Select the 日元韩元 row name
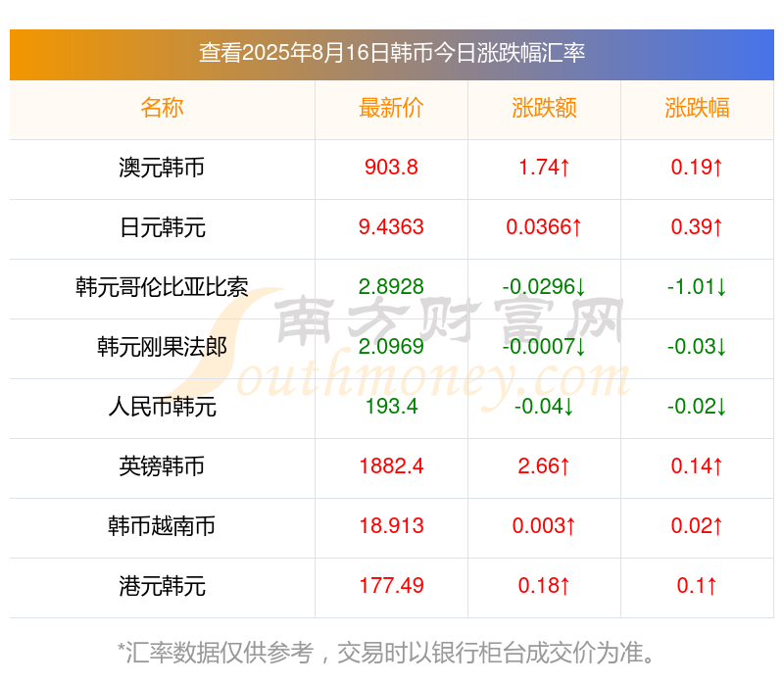784x684 pixels. point(162,227)
